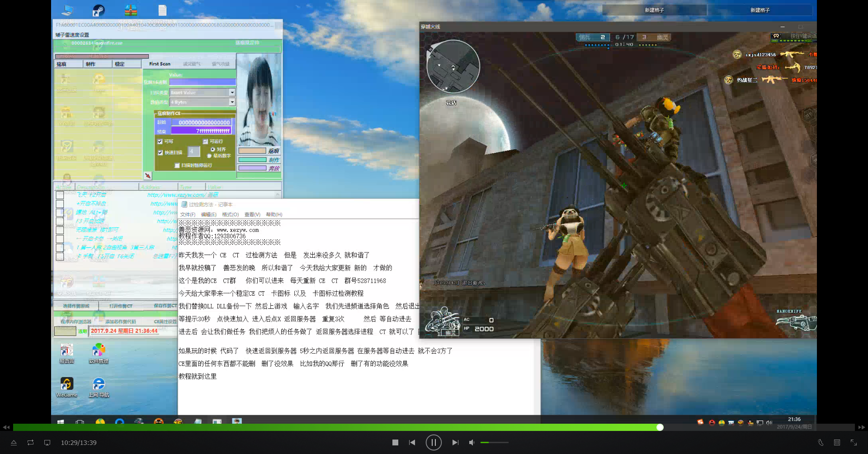Open the WeGame desktop shortcut
The width and height of the screenshot is (868, 454).
coord(66,387)
